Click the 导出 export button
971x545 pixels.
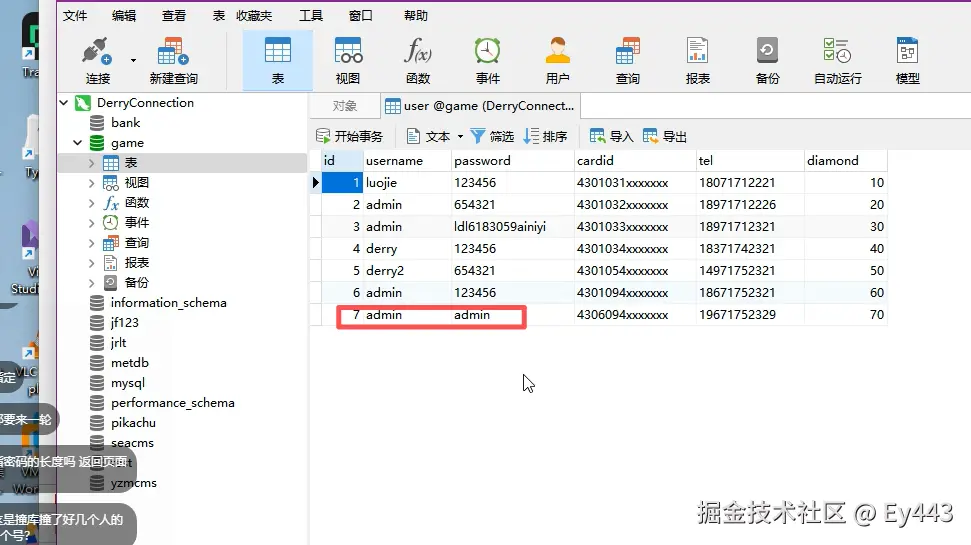[x=665, y=136]
